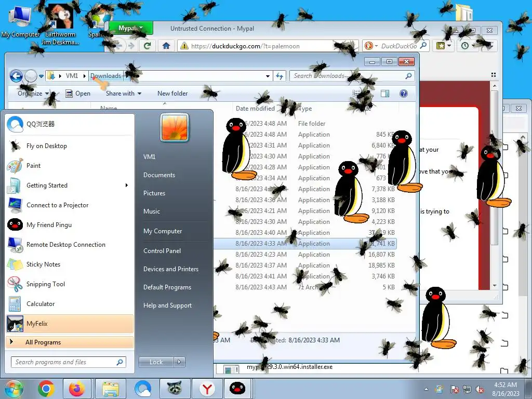Expand VM1 breadcrumb arrow in address bar

click(85, 76)
